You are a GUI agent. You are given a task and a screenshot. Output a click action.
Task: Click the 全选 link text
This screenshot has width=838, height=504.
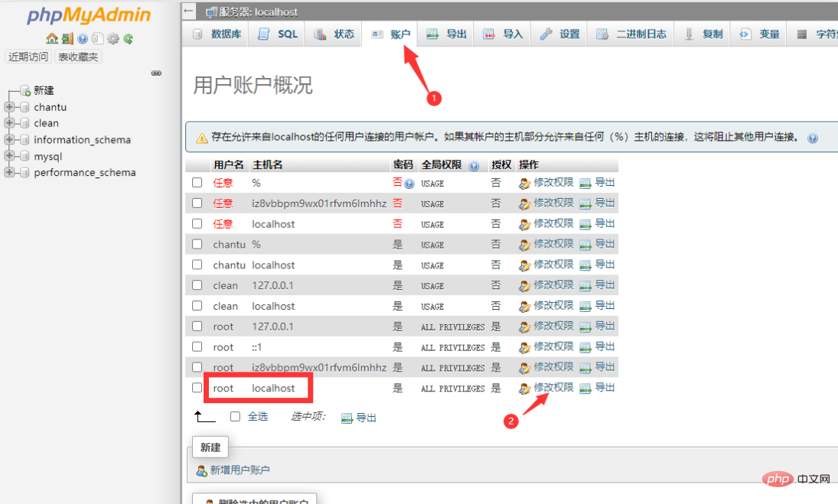pos(258,417)
